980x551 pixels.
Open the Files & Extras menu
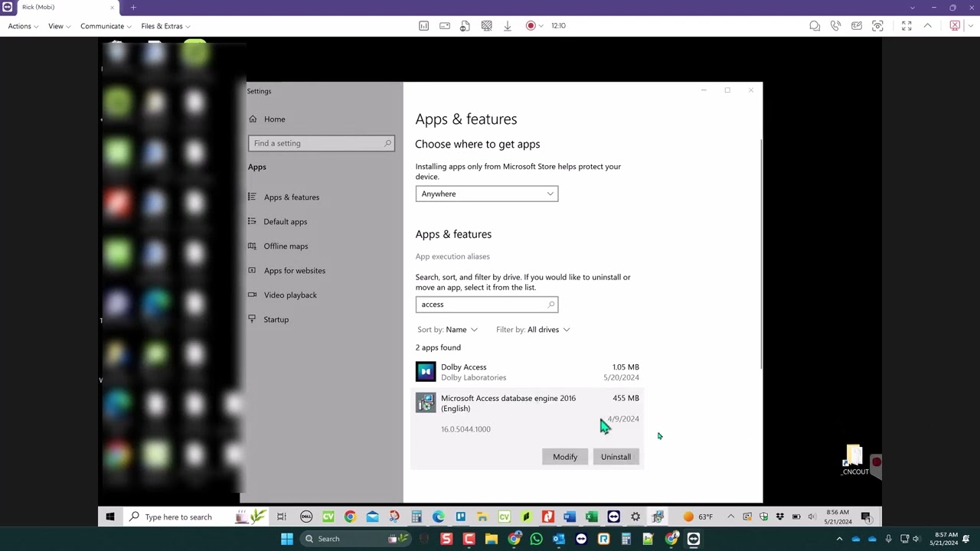click(x=165, y=26)
